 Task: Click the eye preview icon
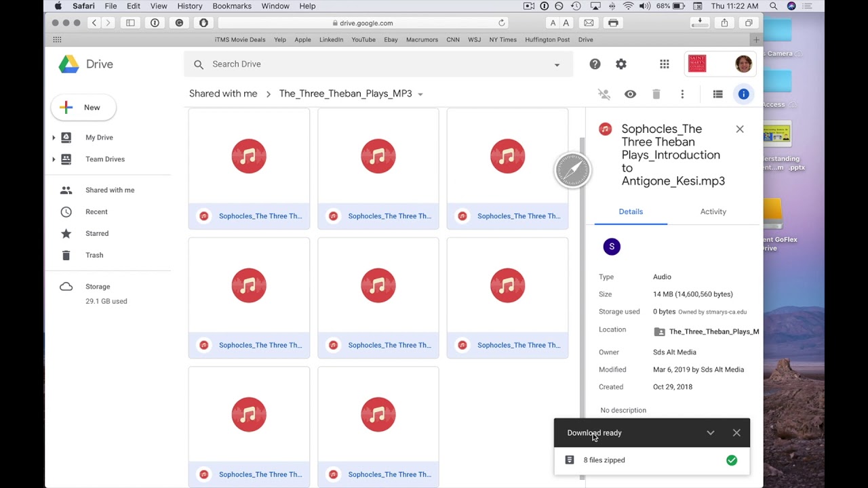coord(630,94)
